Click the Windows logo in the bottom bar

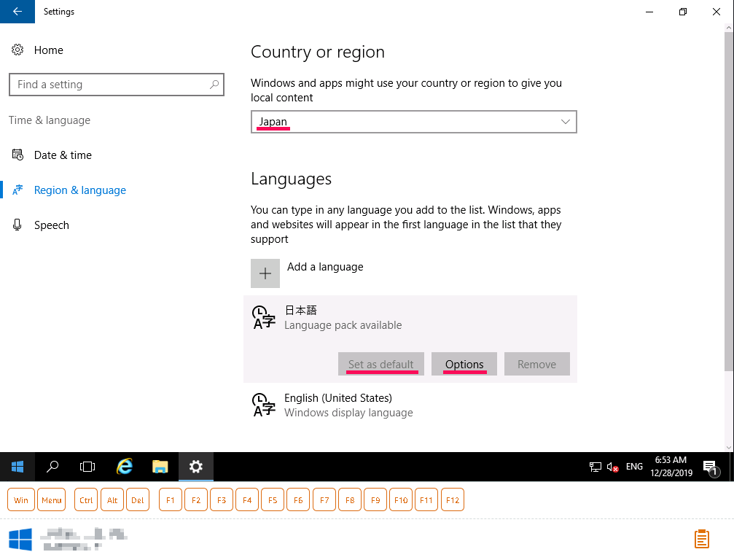20,540
